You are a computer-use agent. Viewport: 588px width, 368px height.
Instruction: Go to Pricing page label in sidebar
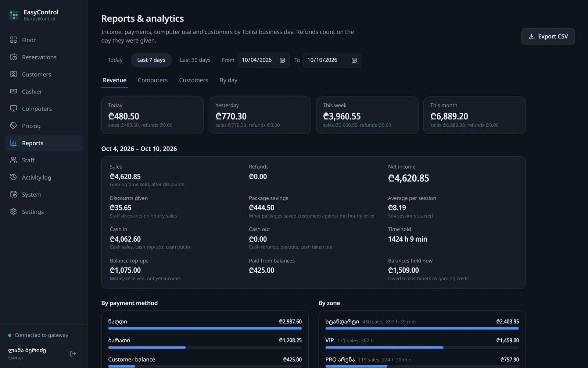click(x=31, y=126)
